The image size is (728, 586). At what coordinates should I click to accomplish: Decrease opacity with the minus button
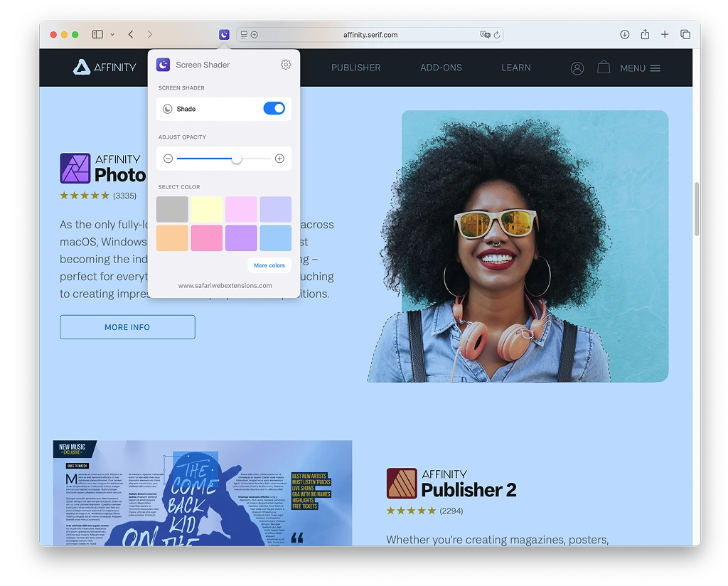(168, 159)
